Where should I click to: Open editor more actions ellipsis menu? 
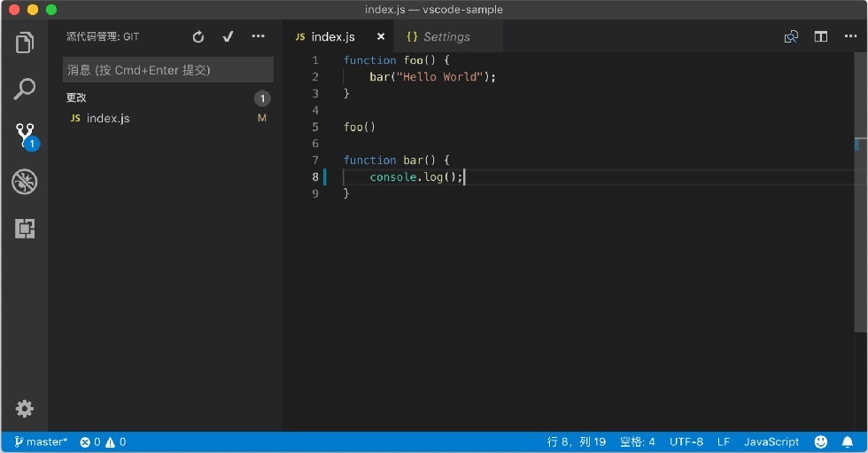[851, 36]
